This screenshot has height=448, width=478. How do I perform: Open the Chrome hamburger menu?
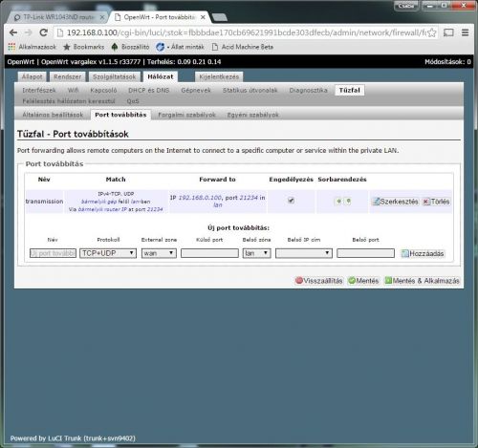point(465,32)
